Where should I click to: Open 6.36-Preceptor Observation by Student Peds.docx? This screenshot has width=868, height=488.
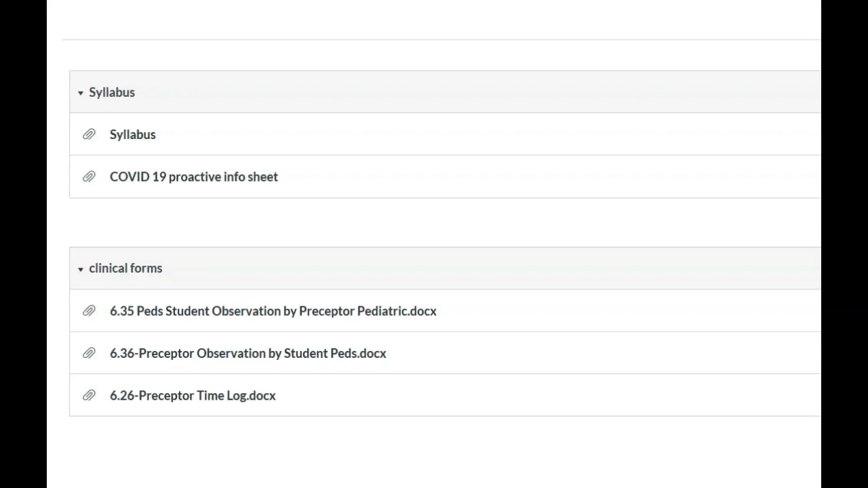pyautogui.click(x=248, y=353)
